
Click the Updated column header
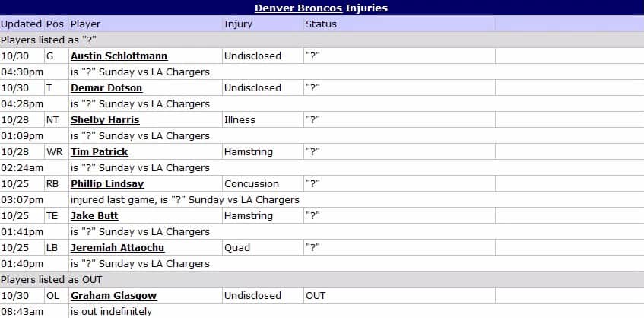(21, 24)
